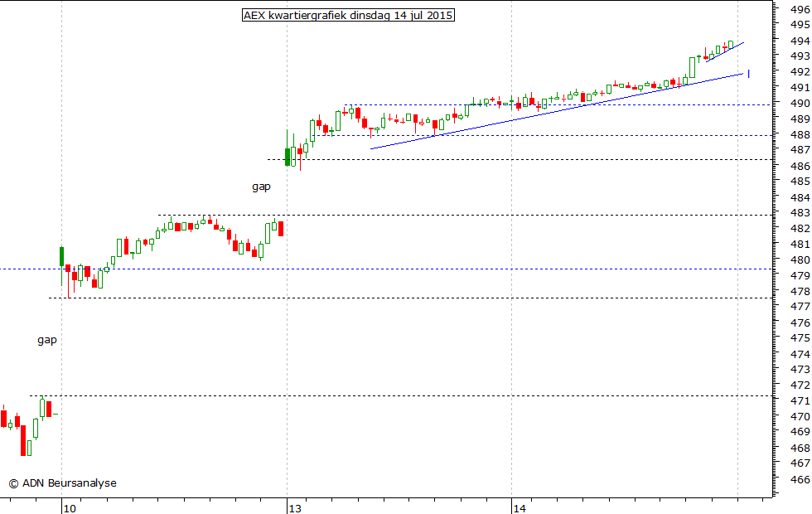Click price label 471 on the axis
812x514 pixels.
[x=800, y=400]
